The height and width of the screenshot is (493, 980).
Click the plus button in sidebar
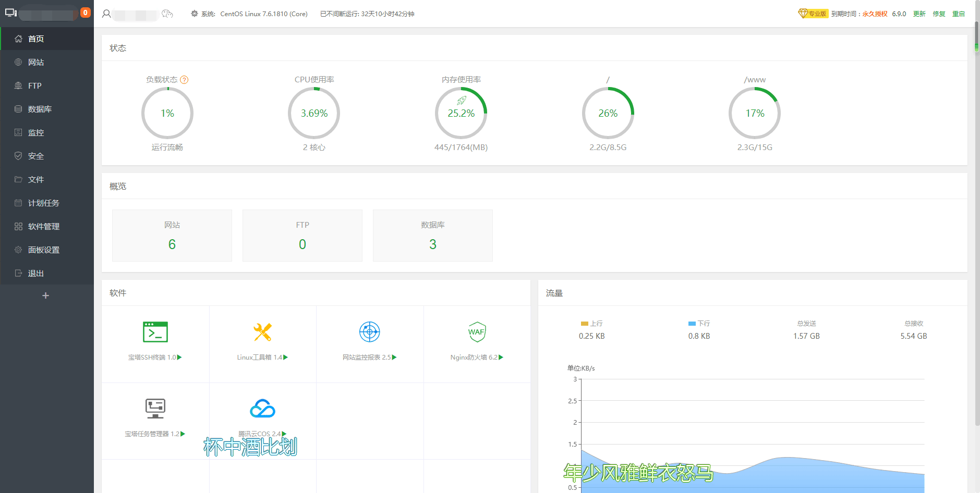coord(46,295)
